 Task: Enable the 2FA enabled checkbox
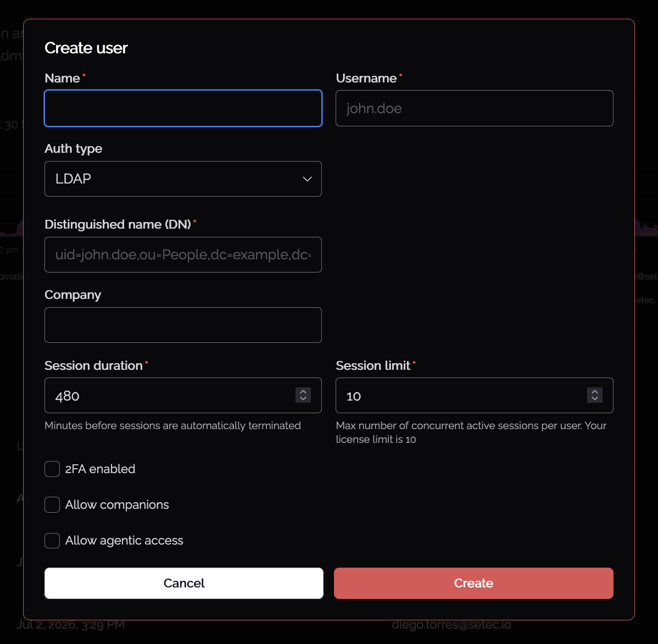pyautogui.click(x=52, y=469)
